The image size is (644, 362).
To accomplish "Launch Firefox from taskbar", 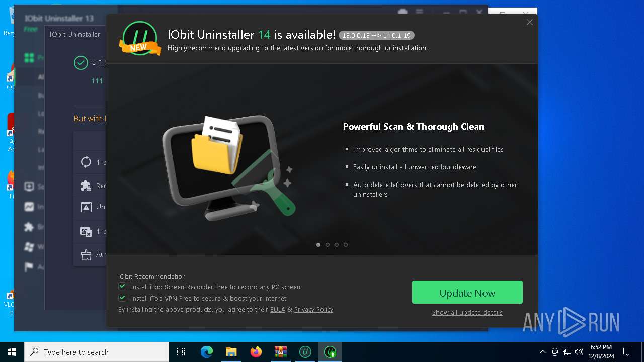I will pos(256,352).
